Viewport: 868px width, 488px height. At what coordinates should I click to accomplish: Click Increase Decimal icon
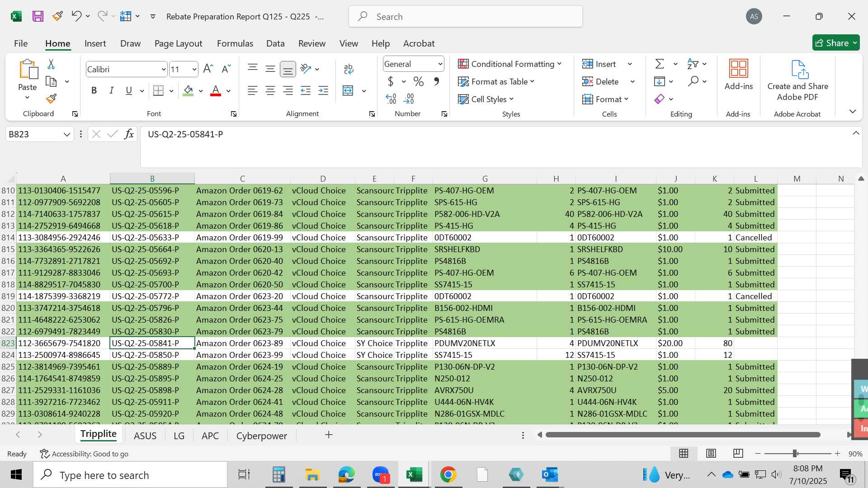point(391,99)
